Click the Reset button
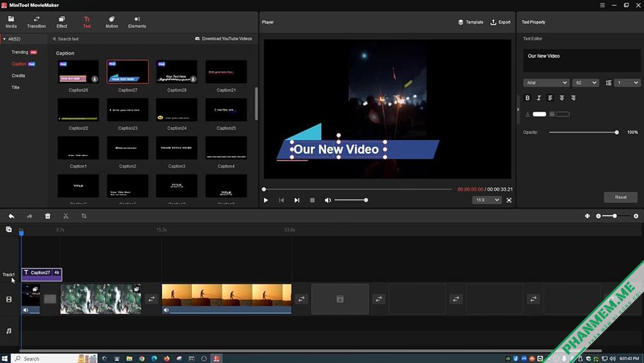The height and width of the screenshot is (363, 644). tap(621, 197)
